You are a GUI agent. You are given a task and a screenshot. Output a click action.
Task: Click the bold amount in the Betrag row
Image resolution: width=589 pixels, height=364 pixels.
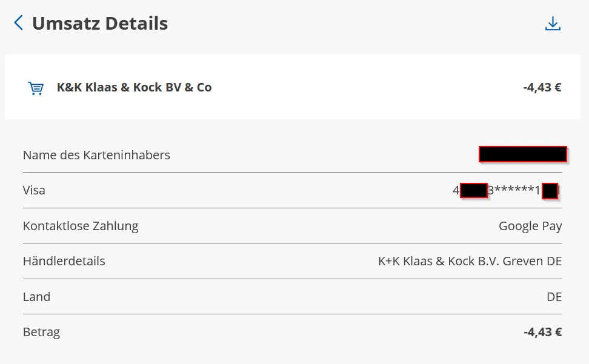[542, 332]
